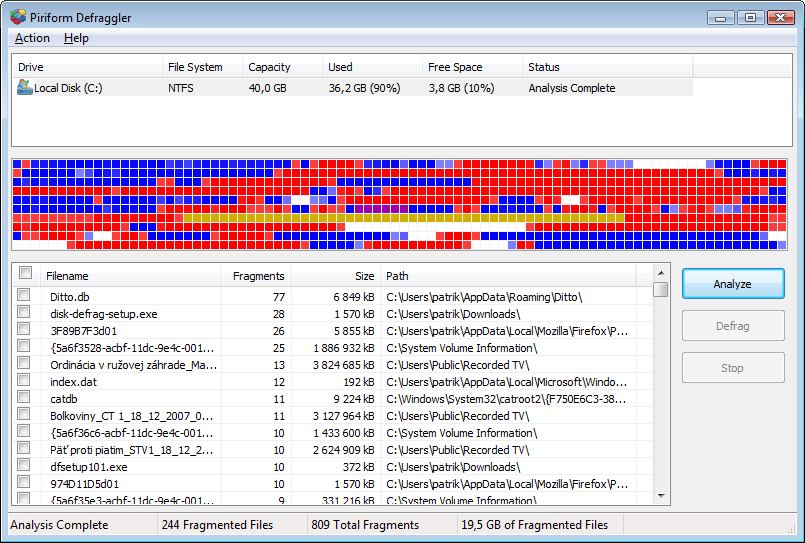Sort the list by the Filename column header
Screen dimensions: 805x543
131,276
